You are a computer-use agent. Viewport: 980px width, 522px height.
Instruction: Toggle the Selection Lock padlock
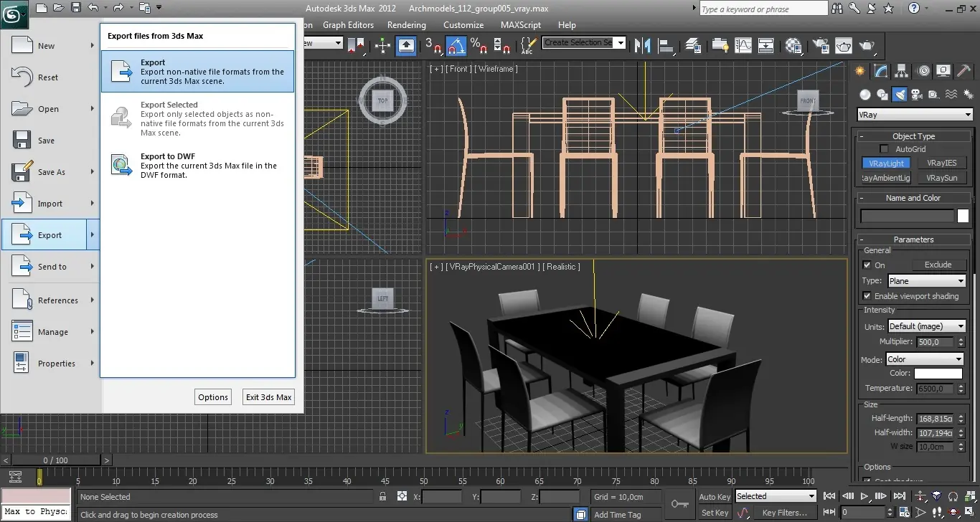383,496
